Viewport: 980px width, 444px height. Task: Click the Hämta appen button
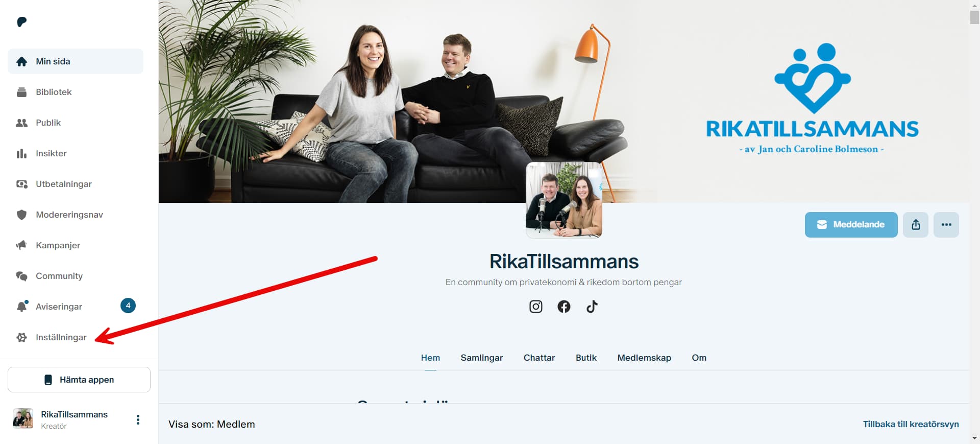tap(79, 380)
